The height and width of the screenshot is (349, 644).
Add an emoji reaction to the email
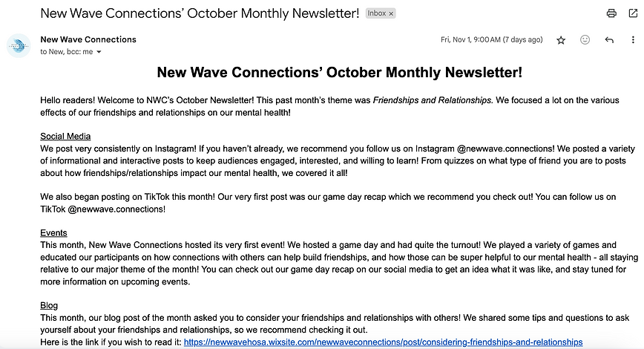pos(585,39)
